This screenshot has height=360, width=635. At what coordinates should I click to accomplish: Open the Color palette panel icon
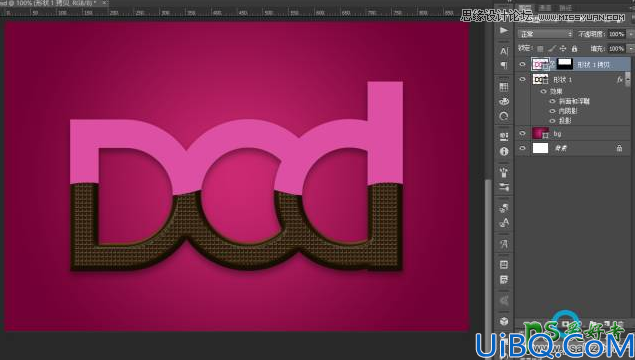pyautogui.click(x=504, y=101)
